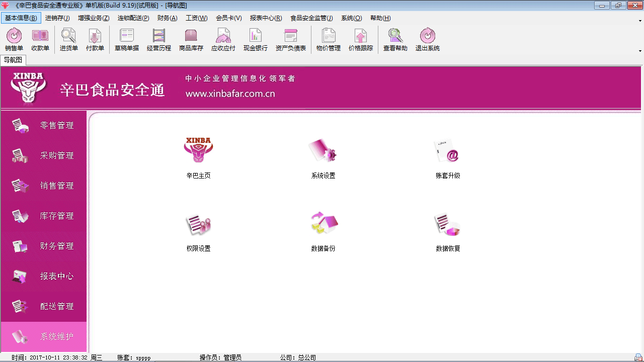Open the 收款单 receipt toolbar icon
The height and width of the screenshot is (362, 644).
point(40,40)
